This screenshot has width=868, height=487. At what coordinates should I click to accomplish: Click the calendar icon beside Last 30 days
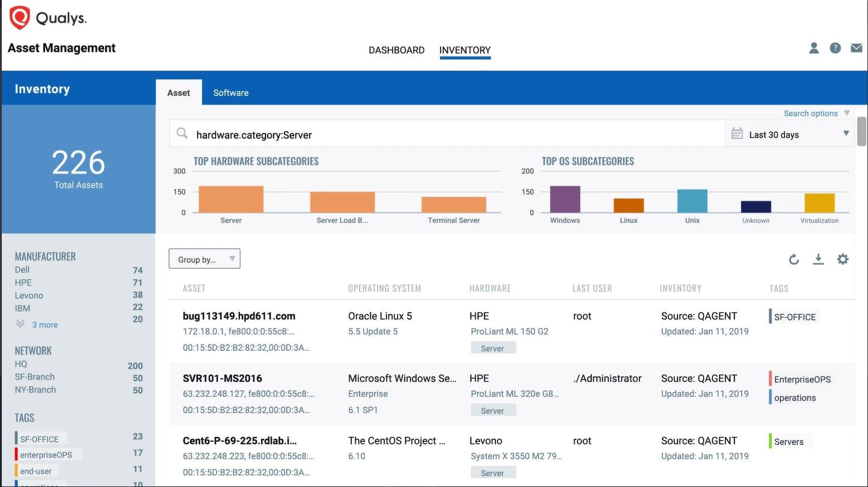click(737, 133)
